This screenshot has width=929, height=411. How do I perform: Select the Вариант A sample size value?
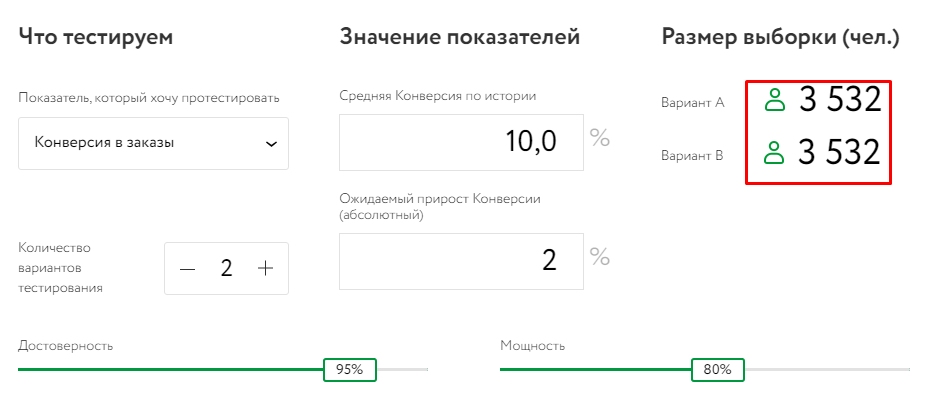coord(839,100)
